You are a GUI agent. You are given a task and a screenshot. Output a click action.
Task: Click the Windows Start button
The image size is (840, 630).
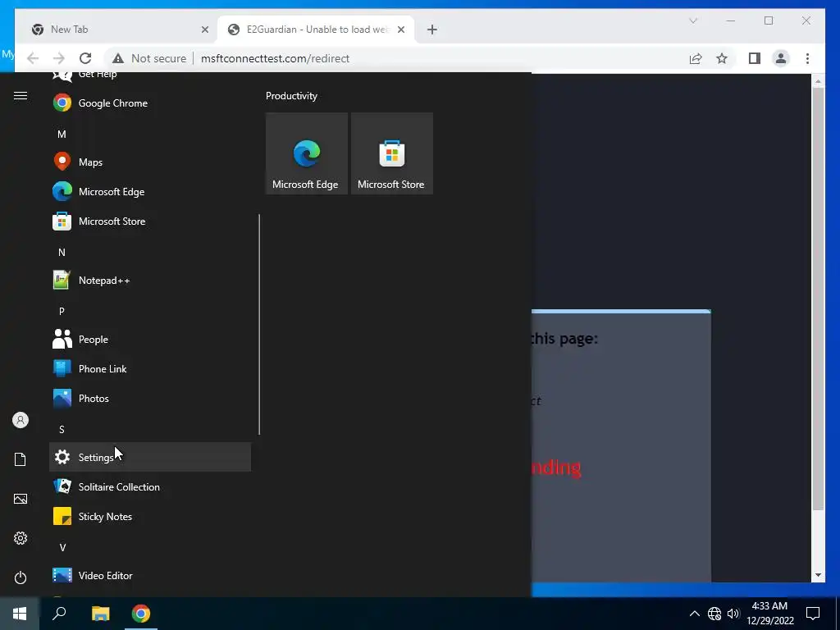pyautogui.click(x=20, y=614)
